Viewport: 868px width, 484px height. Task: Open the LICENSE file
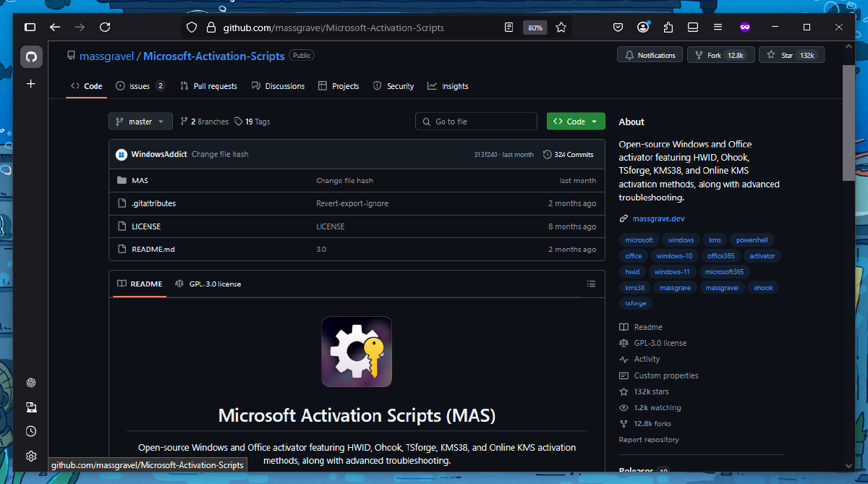click(146, 226)
